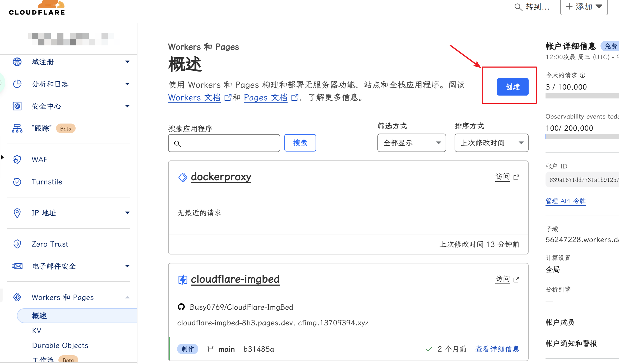Screen dimensions: 619x364
Task: Click the 帐户 ID value box
Action: tap(582, 180)
